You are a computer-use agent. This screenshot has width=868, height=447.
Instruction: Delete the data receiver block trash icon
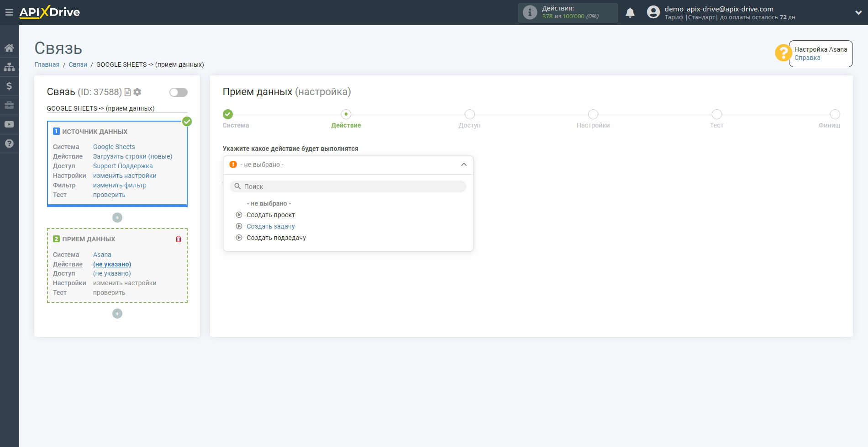click(x=179, y=239)
